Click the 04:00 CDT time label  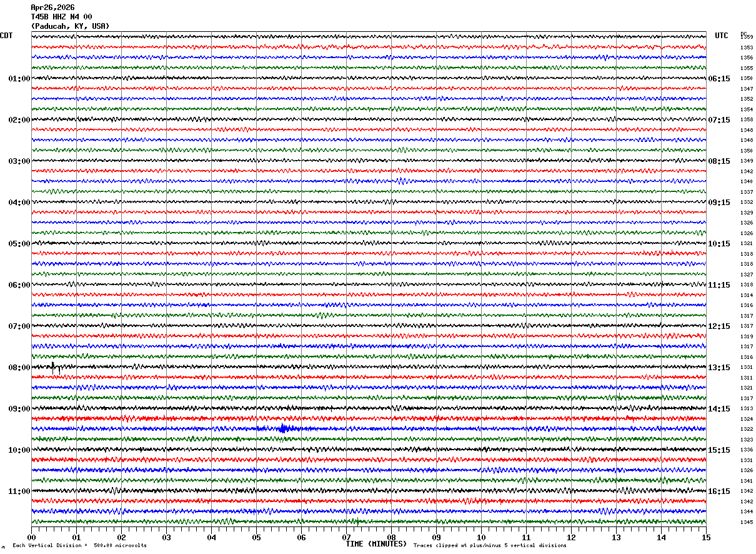(x=19, y=203)
